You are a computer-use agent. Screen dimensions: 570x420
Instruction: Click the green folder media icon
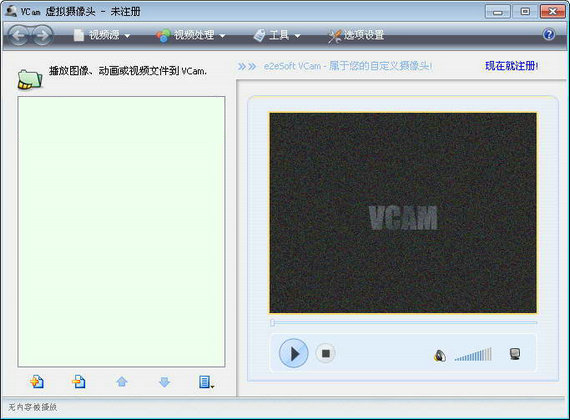[x=30, y=79]
